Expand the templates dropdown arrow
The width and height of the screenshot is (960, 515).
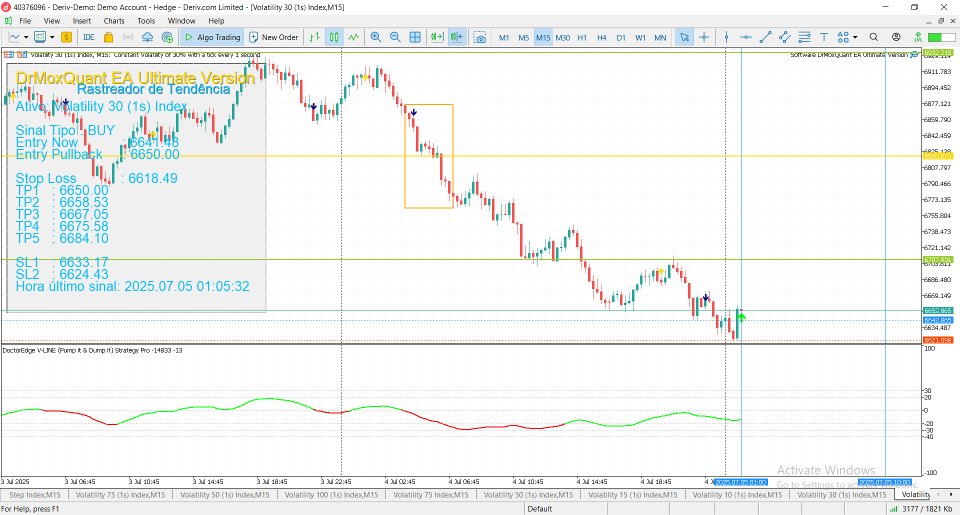(x=51, y=37)
